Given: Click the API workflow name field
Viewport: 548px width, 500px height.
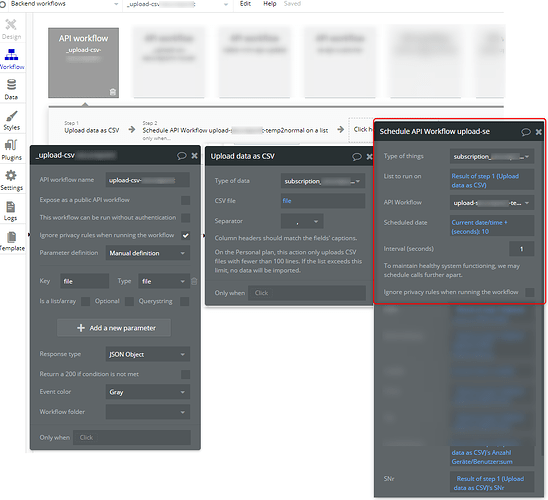Looking at the screenshot, I should pos(147,180).
